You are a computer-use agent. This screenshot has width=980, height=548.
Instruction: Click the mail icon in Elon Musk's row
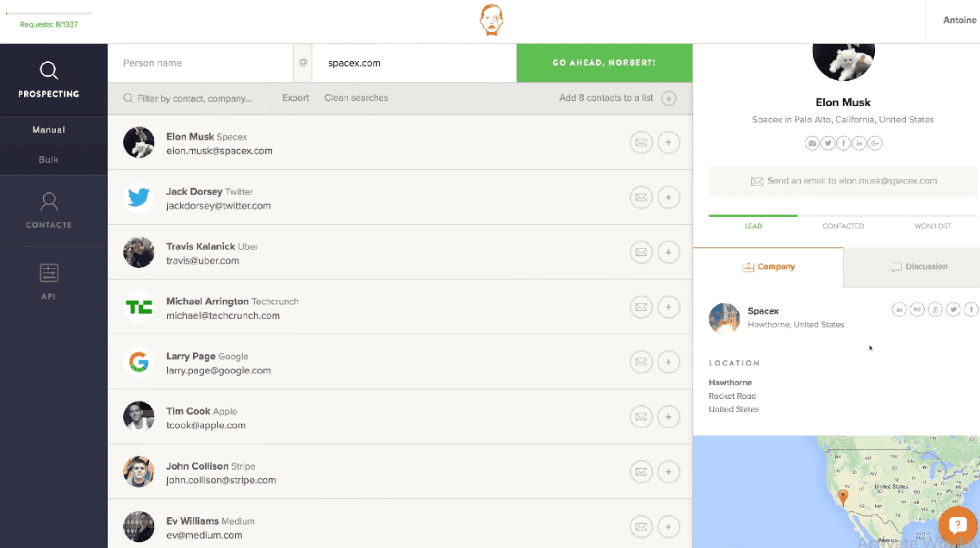(x=642, y=143)
